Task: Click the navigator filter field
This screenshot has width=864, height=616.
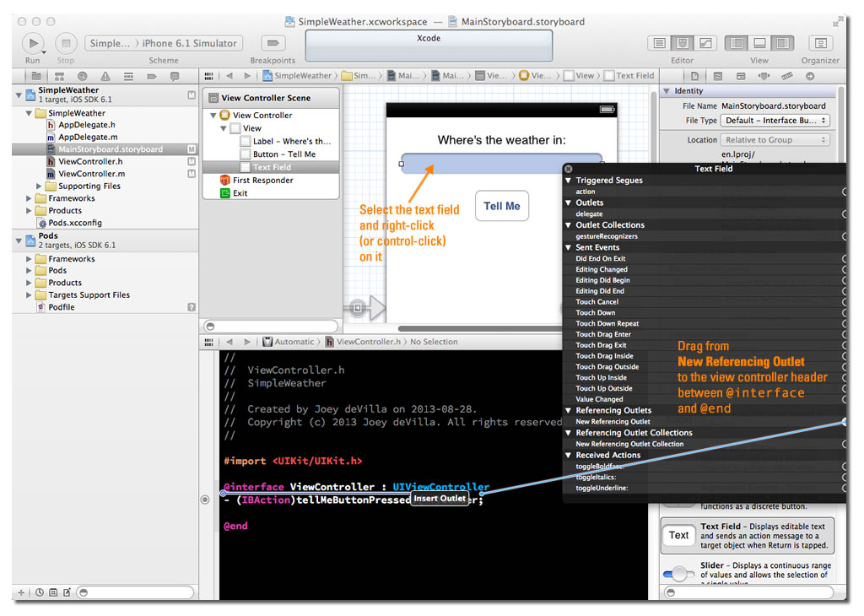Action: (x=135, y=592)
